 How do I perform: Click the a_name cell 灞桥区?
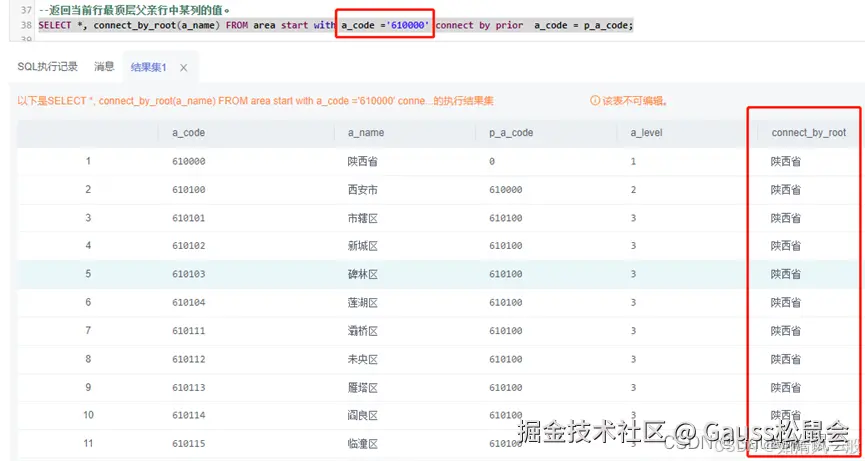pyautogui.click(x=362, y=331)
